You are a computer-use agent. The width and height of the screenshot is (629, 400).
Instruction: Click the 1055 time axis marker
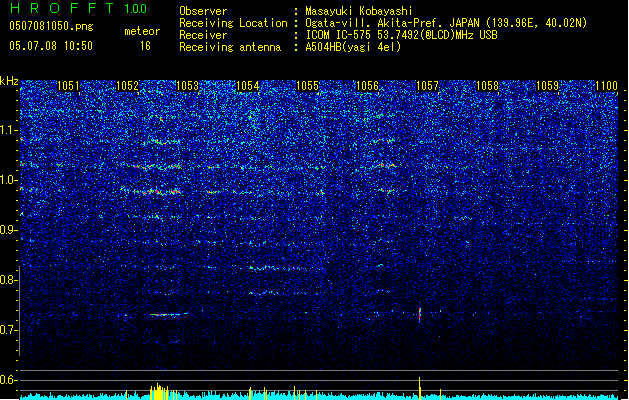point(307,86)
